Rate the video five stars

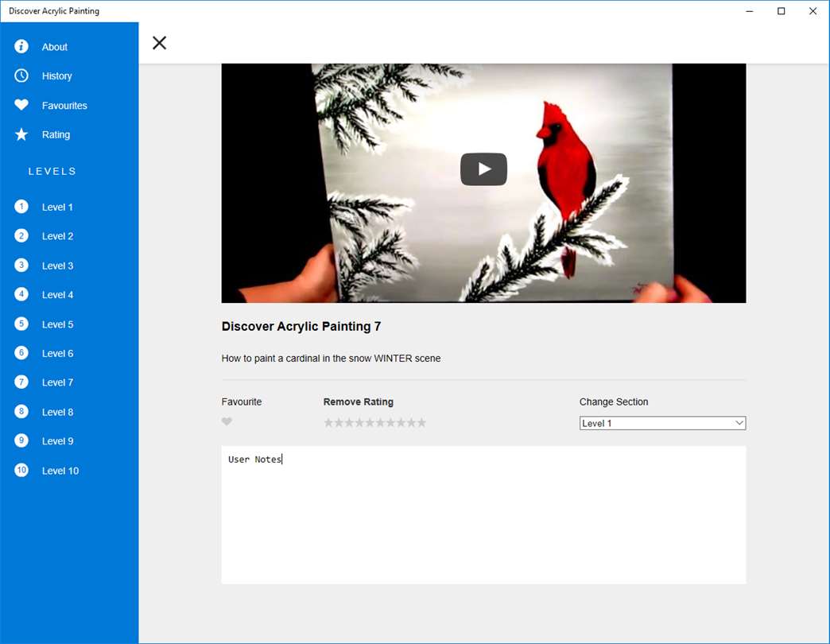(x=370, y=422)
